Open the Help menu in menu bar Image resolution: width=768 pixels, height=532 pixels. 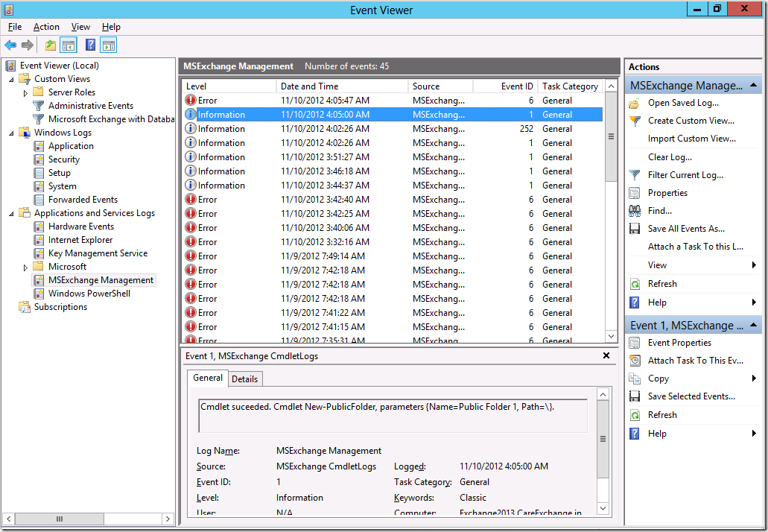111,27
